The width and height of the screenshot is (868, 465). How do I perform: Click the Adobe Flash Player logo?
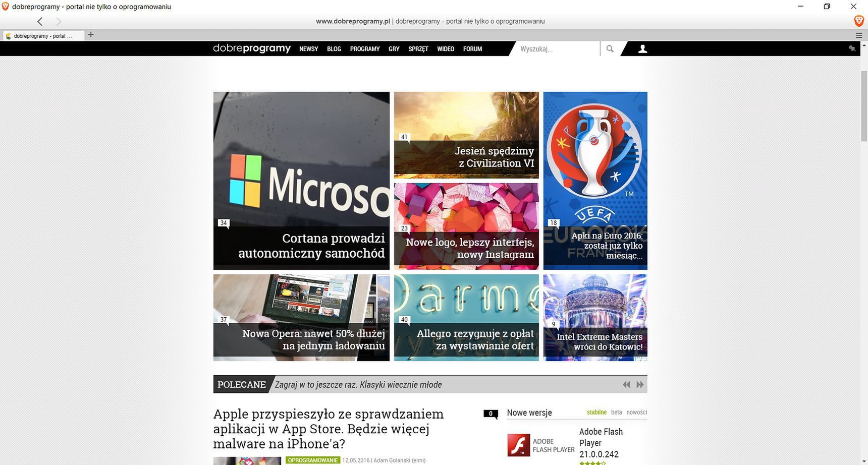(519, 445)
